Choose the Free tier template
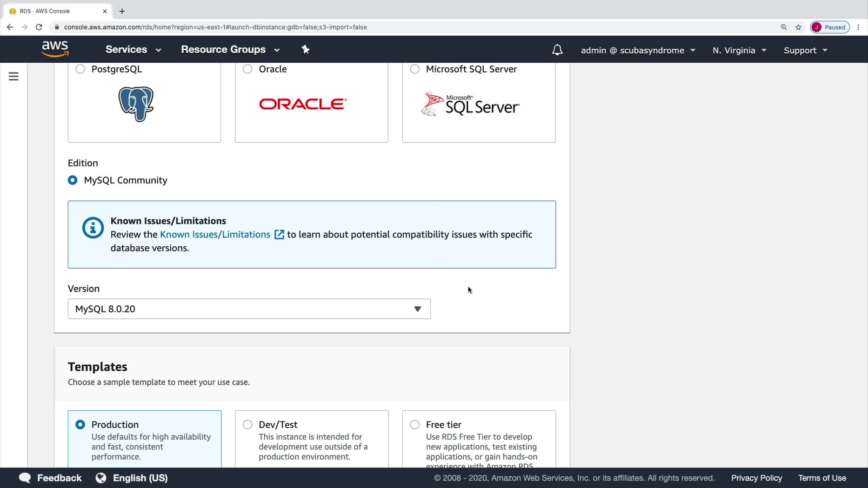 (x=415, y=424)
